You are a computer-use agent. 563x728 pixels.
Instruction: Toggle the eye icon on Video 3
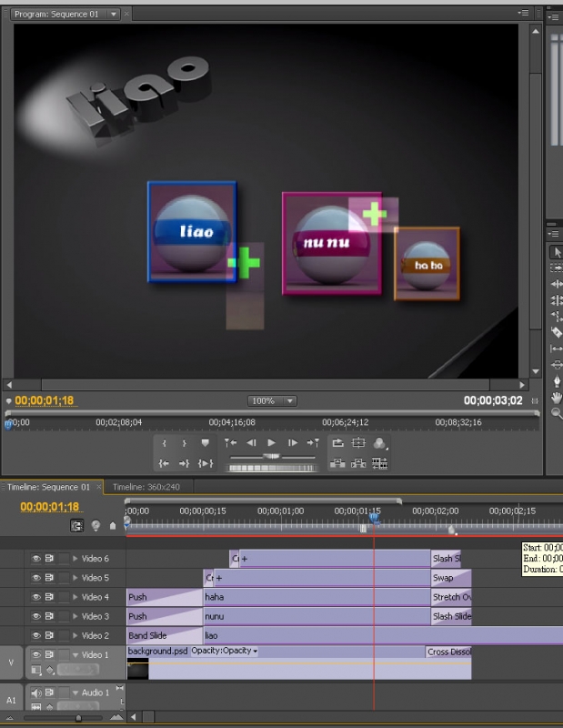[36, 616]
